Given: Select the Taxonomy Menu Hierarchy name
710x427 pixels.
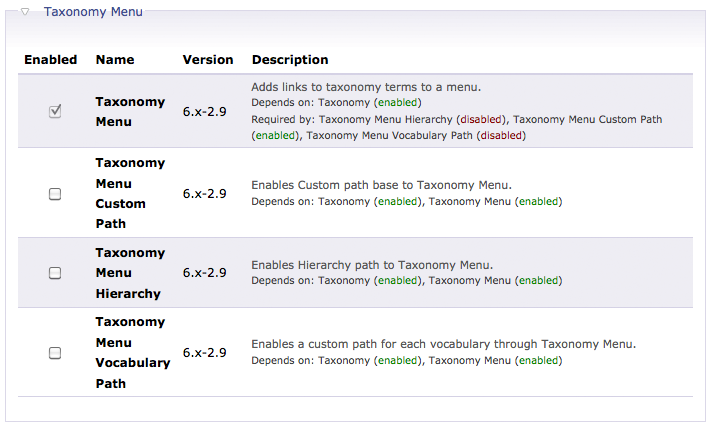Looking at the screenshot, I should 130,273.
